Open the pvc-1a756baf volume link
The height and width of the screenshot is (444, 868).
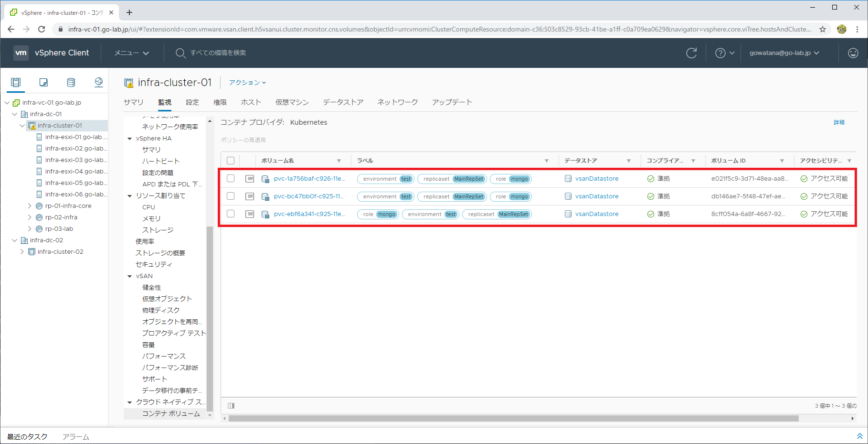pos(309,179)
